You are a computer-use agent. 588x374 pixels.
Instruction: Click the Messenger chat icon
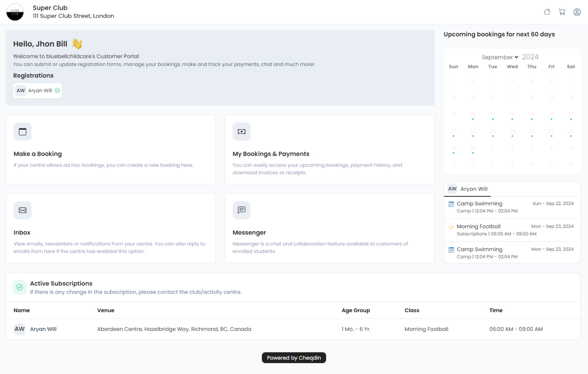(x=241, y=210)
